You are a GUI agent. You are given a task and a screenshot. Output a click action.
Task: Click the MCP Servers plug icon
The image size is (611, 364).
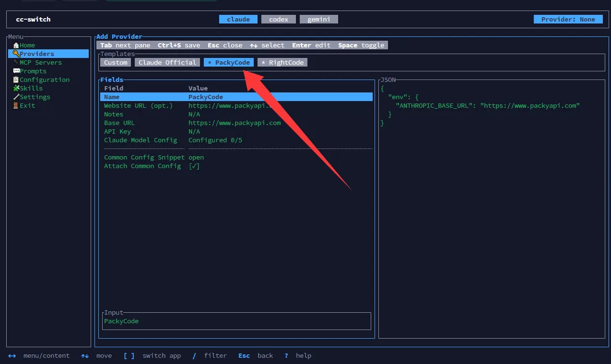coord(16,63)
